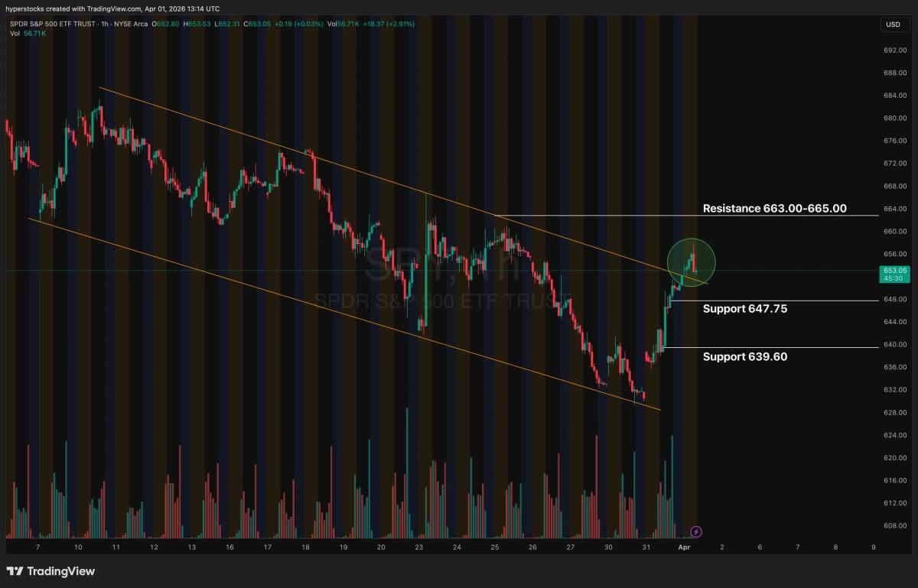Click the Support 639.60 annotation

tap(744, 356)
